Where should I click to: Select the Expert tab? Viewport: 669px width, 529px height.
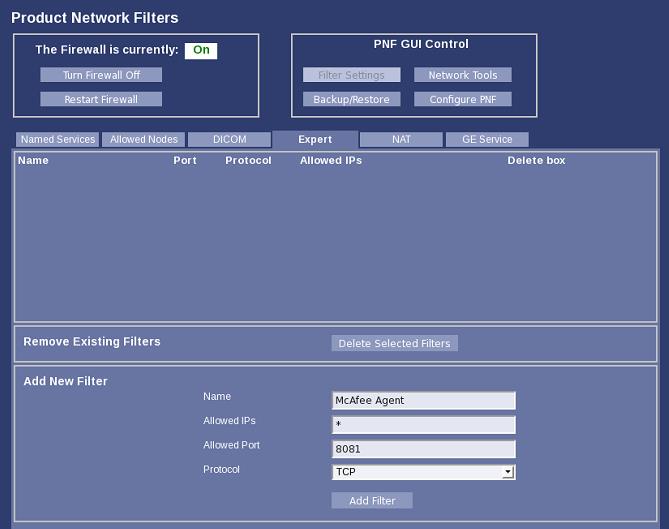(x=315, y=140)
